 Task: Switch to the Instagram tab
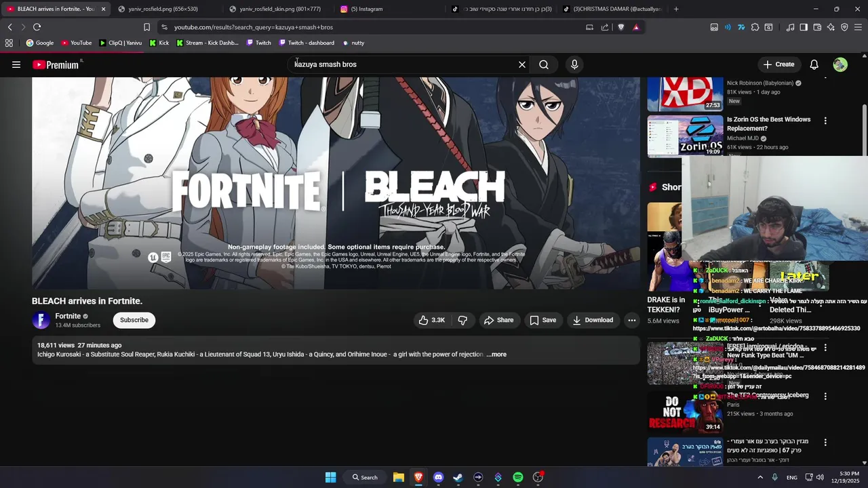(x=389, y=9)
